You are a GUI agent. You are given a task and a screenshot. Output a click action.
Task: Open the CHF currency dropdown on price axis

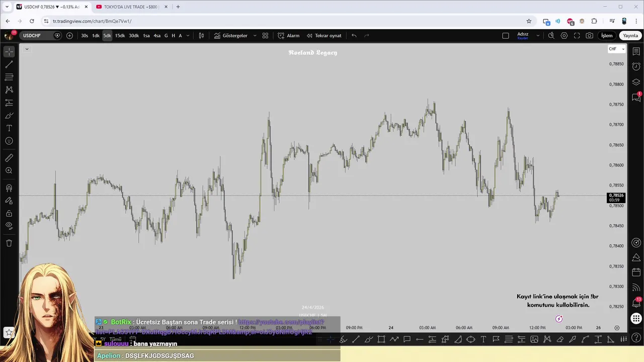[616, 49]
